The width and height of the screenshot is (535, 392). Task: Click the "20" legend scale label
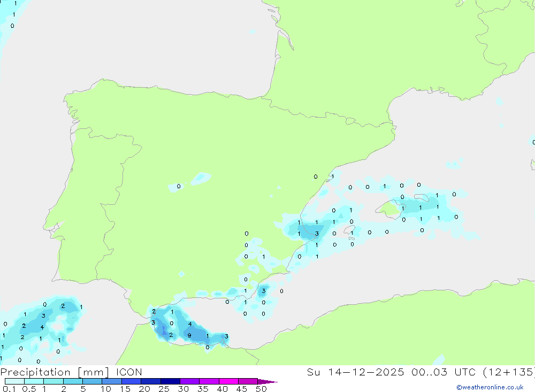[x=144, y=389]
